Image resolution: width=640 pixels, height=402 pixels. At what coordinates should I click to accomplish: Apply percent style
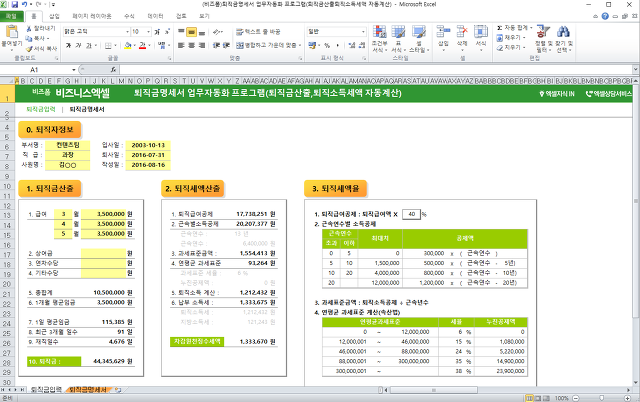(x=327, y=45)
